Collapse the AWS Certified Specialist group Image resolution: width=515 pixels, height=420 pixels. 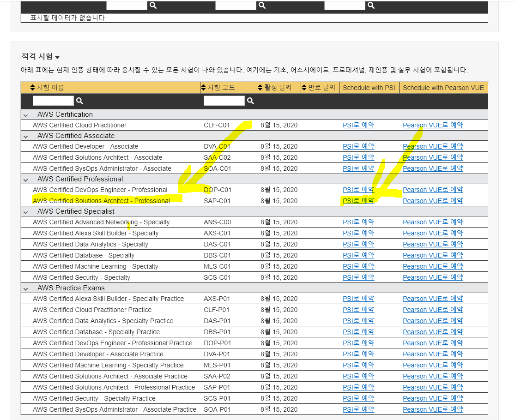25,212
